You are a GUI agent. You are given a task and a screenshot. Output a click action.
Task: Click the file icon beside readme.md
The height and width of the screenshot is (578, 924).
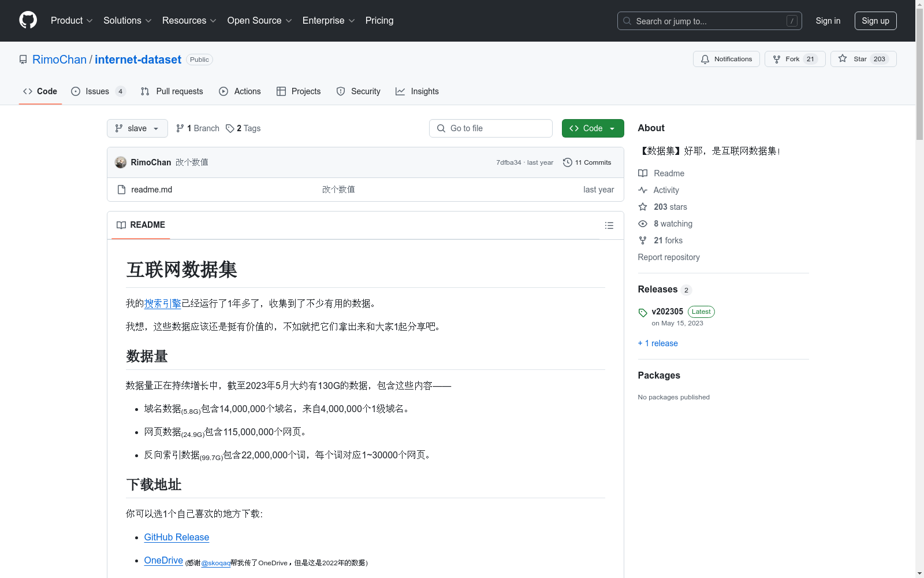(121, 190)
